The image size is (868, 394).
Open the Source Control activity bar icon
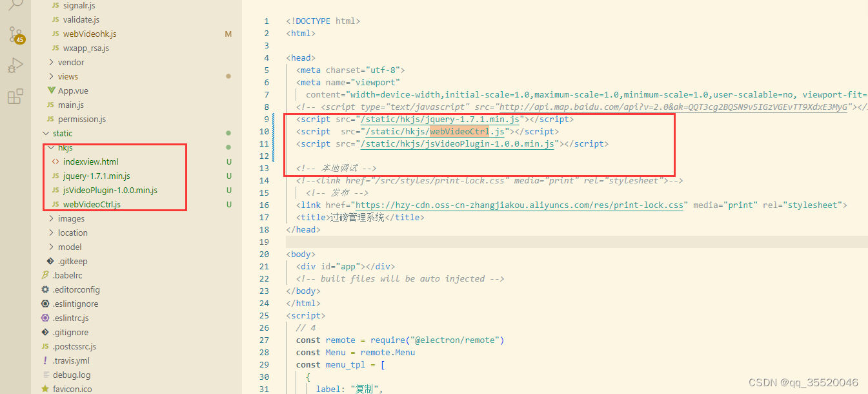[15, 35]
